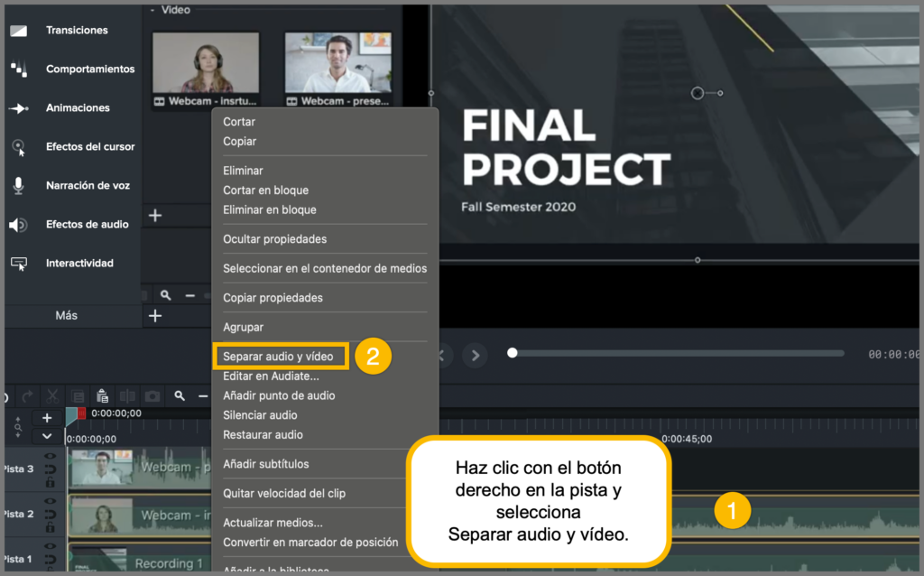Viewport: 924px width, 576px height.
Task: Choose Seleccionar en el contenedor de medios
Action: (x=325, y=269)
